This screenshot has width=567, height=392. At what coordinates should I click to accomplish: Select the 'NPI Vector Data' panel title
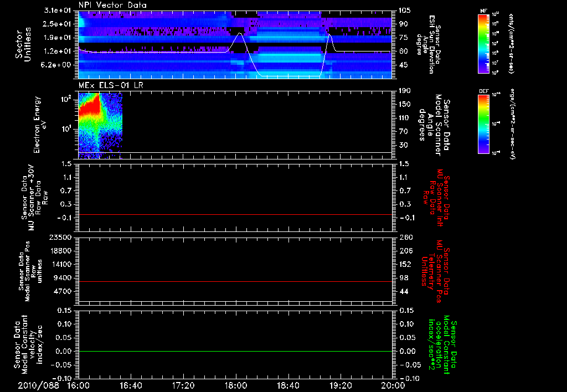[x=112, y=5]
